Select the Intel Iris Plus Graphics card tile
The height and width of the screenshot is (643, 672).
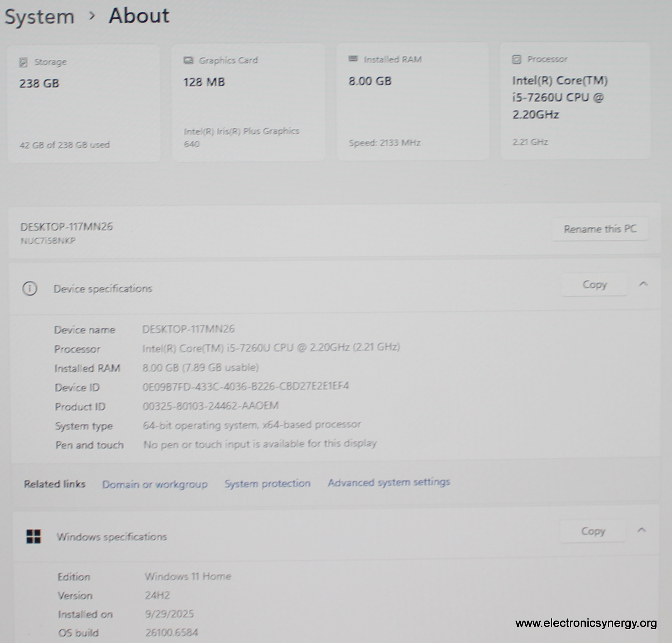(x=248, y=102)
